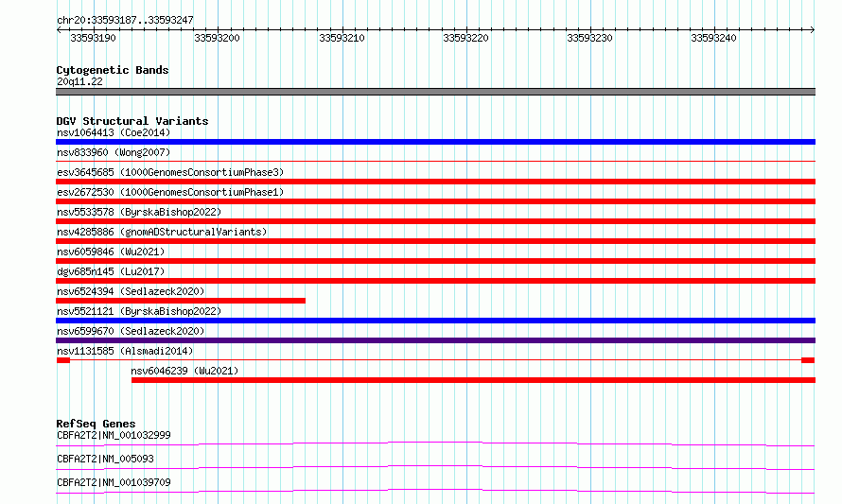This screenshot has width=842, height=504.
Task: Open nsv1131585 (Alsmadi2014) label
Action: click(x=125, y=351)
